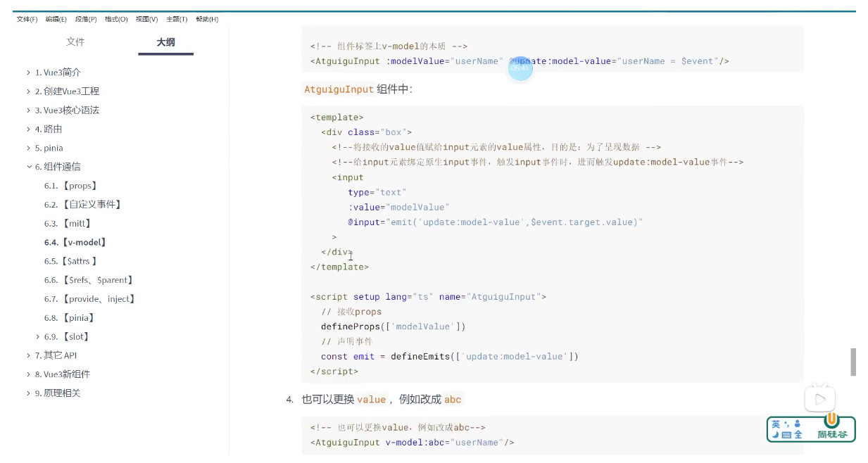The height and width of the screenshot is (463, 868).
Task: Click the inline code 'value' in step 4
Action: tap(371, 400)
